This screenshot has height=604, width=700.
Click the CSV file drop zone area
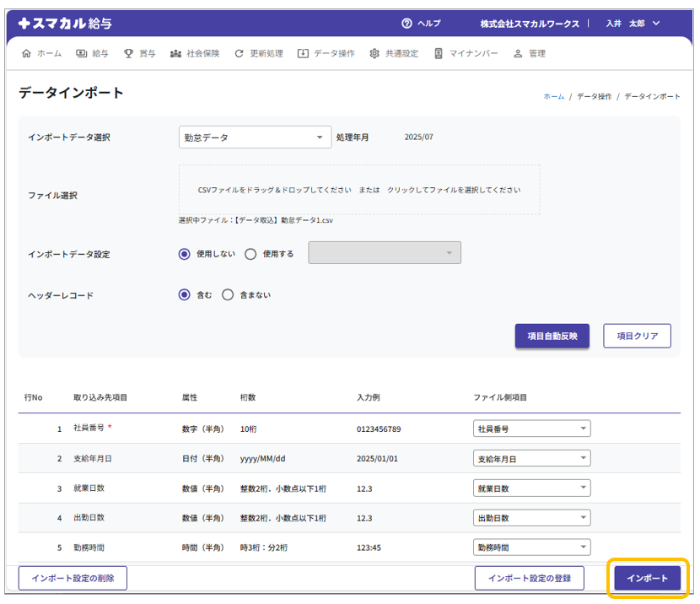(358, 190)
